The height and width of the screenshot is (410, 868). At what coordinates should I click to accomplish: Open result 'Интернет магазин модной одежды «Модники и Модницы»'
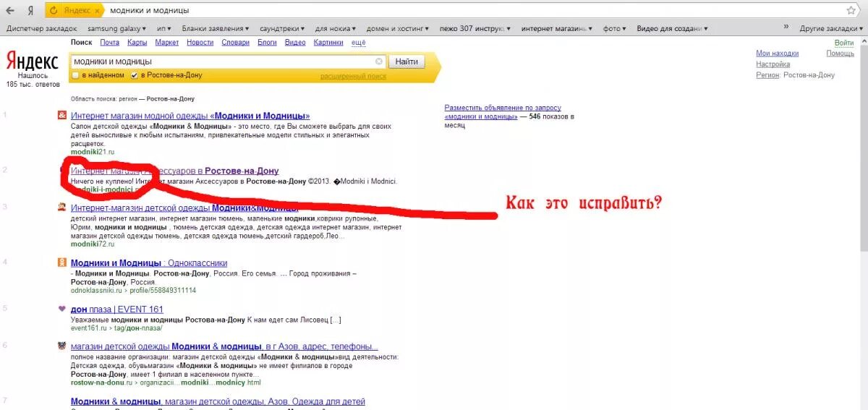coord(190,116)
